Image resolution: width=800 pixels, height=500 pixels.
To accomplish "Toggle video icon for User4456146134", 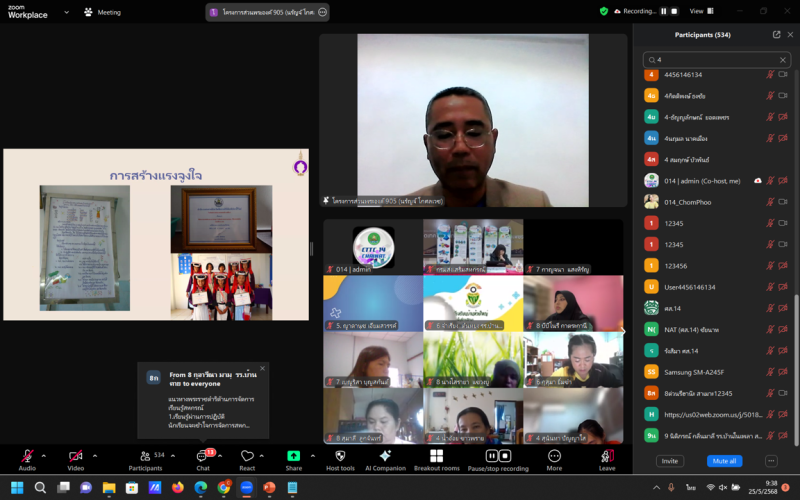I will point(783,287).
